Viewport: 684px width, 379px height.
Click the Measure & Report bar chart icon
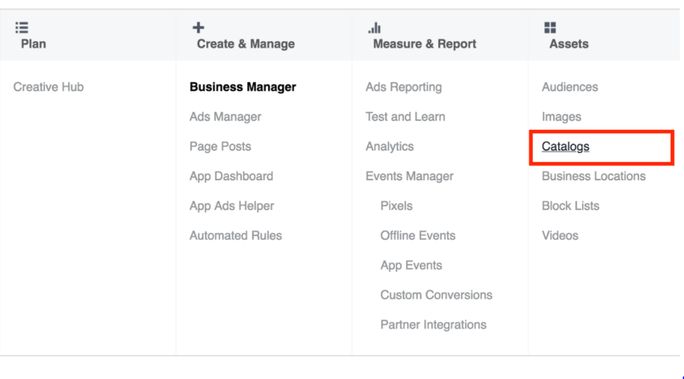coord(374,28)
